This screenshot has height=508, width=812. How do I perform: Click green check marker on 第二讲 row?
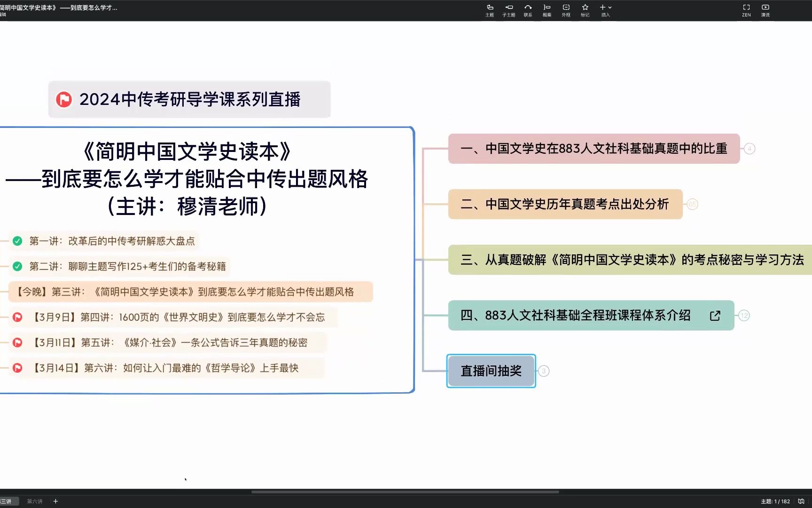click(x=17, y=267)
